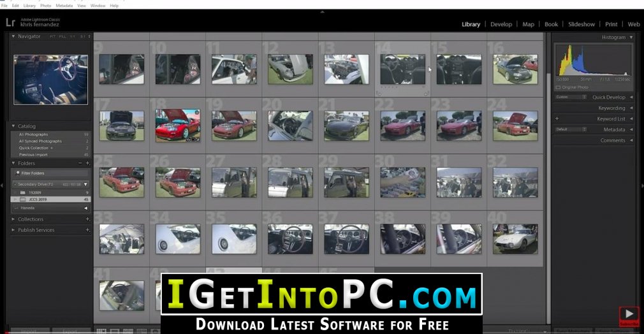Click the plus icon beside Publish Services

(87, 230)
